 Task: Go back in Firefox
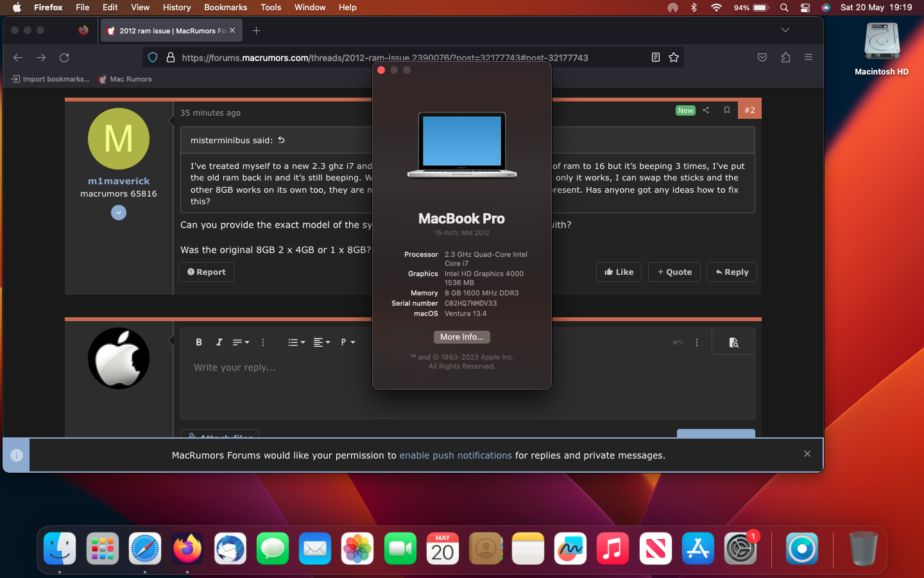coord(18,58)
